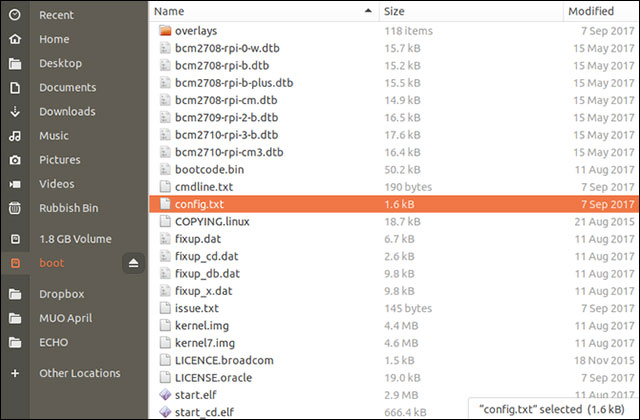Click the Music note icon
640x420 pixels.
[x=15, y=136]
